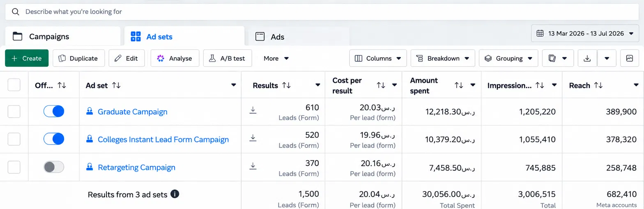
Task: Select the Graduate Campaign row checkbox
Action: pyautogui.click(x=14, y=111)
